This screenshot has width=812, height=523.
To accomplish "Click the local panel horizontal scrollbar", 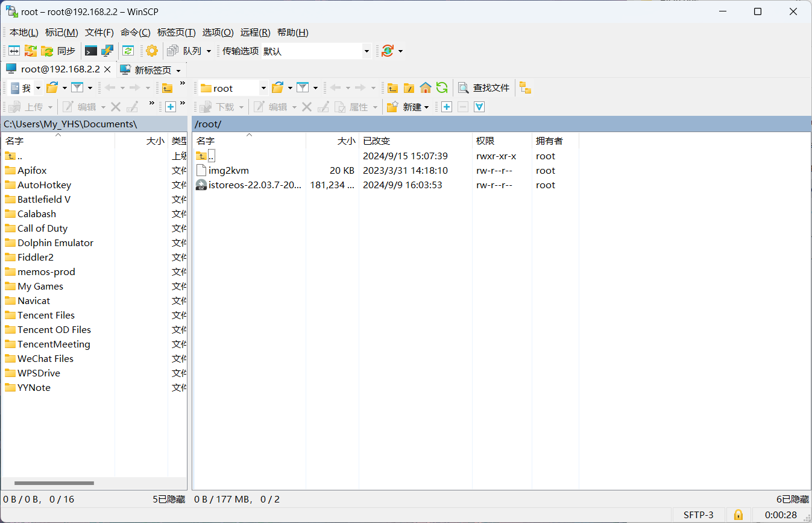I will [54, 483].
